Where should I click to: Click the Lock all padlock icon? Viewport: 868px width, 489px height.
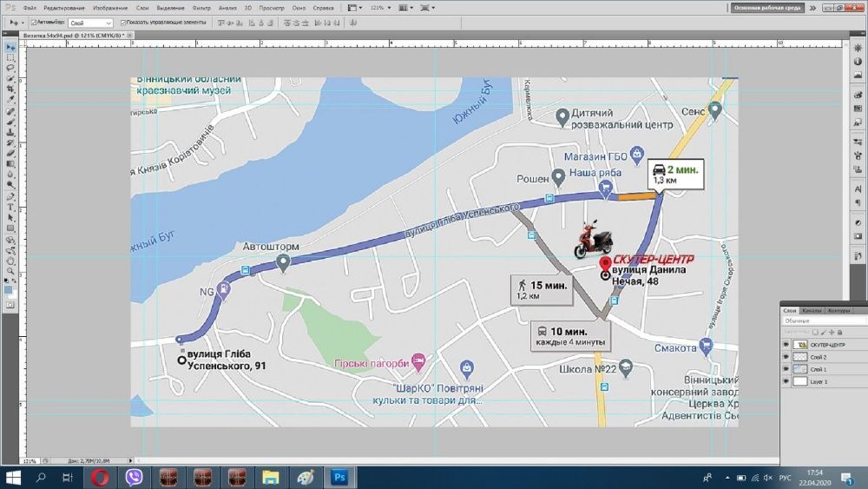[x=839, y=333]
